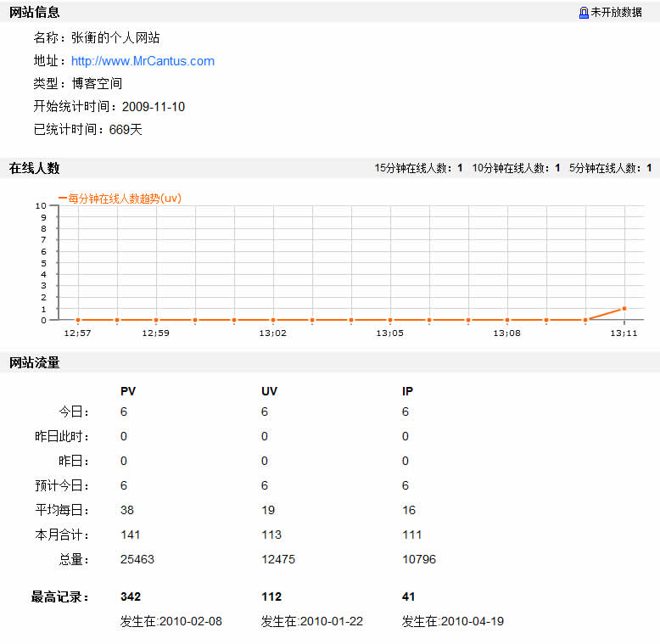This screenshot has height=644, width=660.
Task: Click the 今日 row label
Action: pyautogui.click(x=74, y=412)
